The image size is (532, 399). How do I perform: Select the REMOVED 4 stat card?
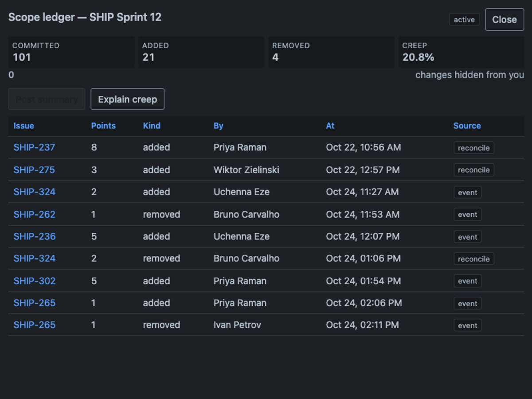(x=331, y=52)
